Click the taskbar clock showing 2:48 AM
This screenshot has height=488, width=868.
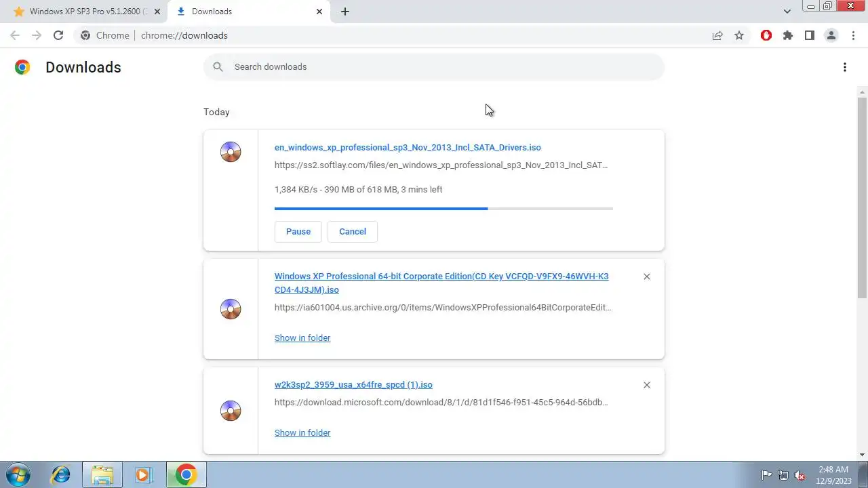(x=833, y=474)
